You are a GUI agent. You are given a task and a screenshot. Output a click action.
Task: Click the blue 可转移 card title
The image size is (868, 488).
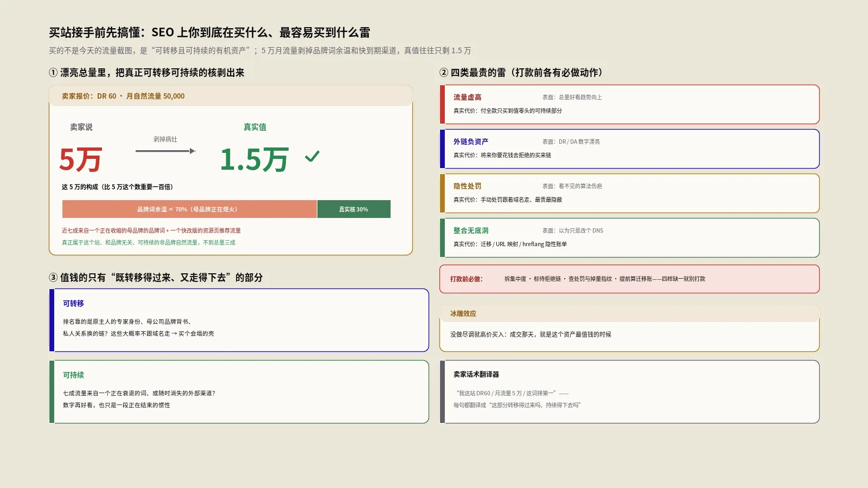[73, 304]
